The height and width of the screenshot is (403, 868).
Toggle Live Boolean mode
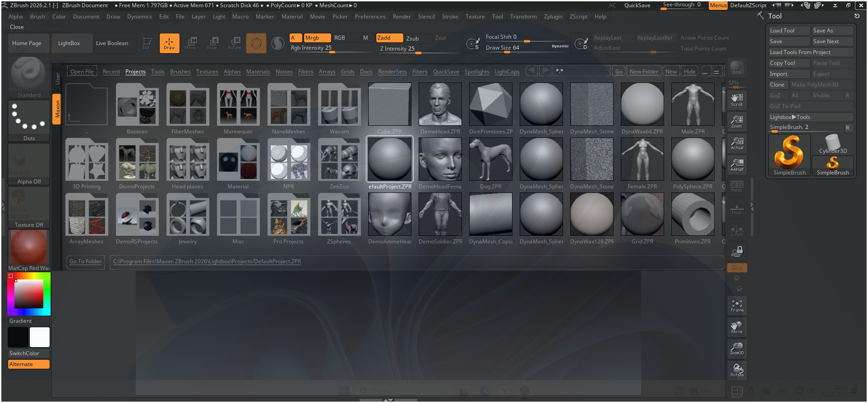click(x=115, y=43)
